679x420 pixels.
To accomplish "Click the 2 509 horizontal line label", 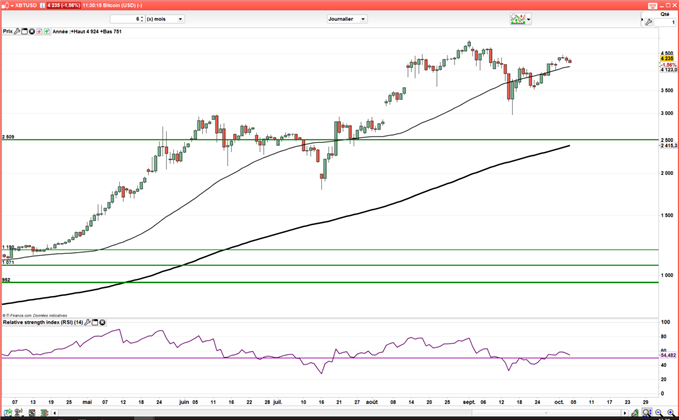I will click(x=8, y=137).
